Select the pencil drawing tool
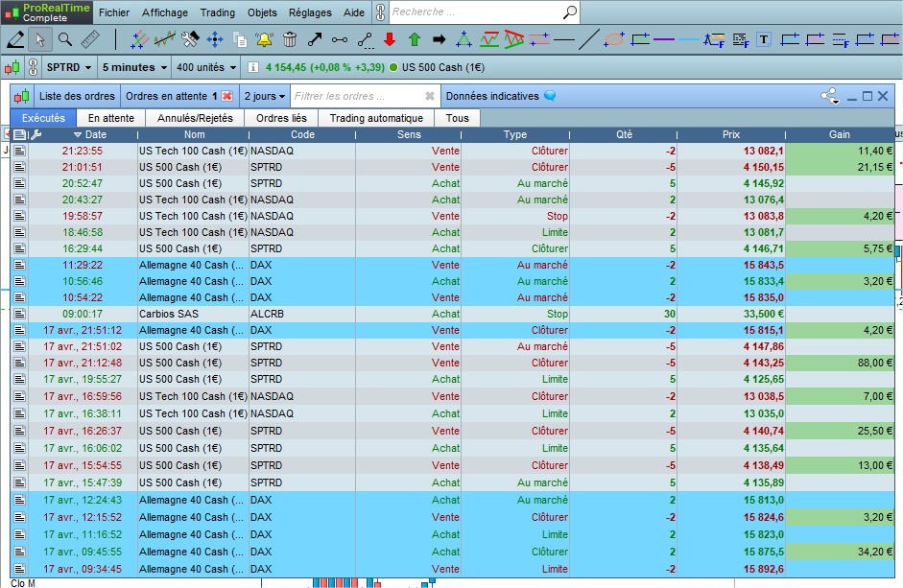903x588 pixels. tap(15, 39)
